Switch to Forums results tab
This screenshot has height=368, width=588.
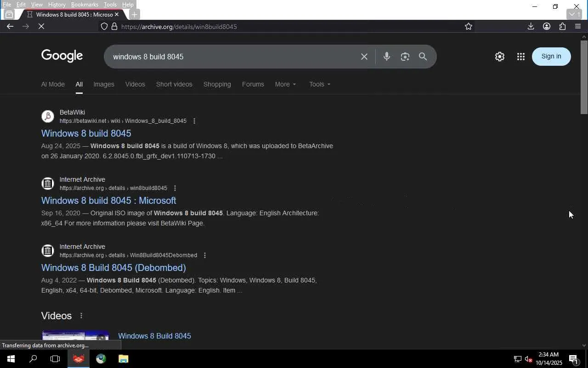coord(253,84)
